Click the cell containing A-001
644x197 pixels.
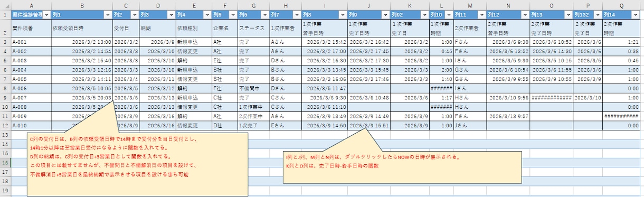click(31, 41)
